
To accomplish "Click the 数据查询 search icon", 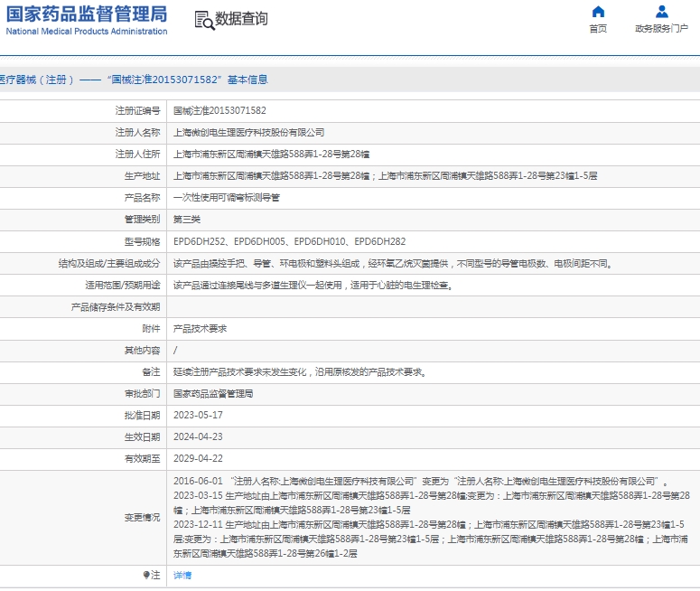I will pos(204,21).
